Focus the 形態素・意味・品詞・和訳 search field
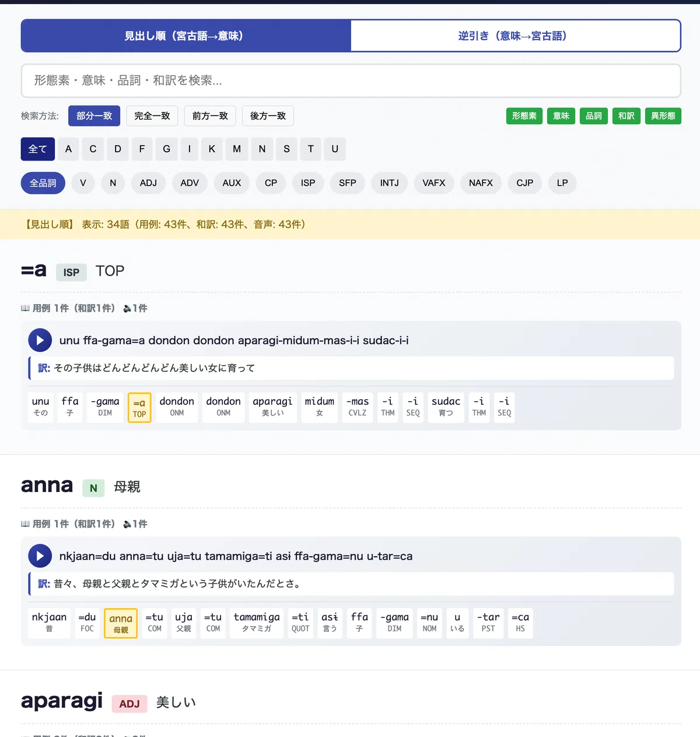 pos(351,81)
